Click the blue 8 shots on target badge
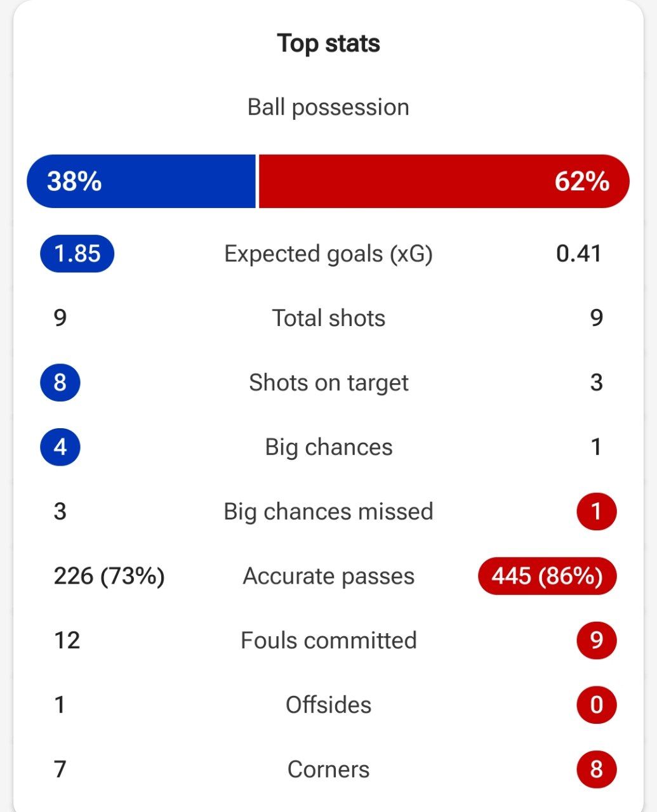The width and height of the screenshot is (657, 812). [x=60, y=383]
